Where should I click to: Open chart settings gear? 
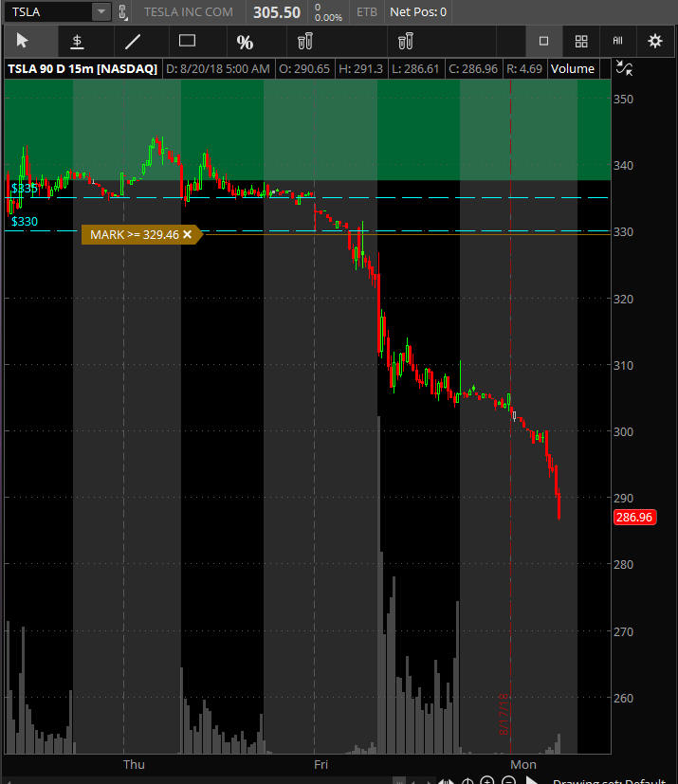(x=655, y=41)
